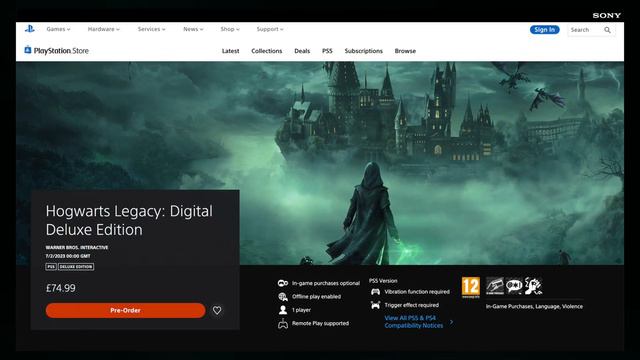Image resolution: width=640 pixels, height=360 pixels.
Task: Expand the Games dropdown menu
Action: 58,29
